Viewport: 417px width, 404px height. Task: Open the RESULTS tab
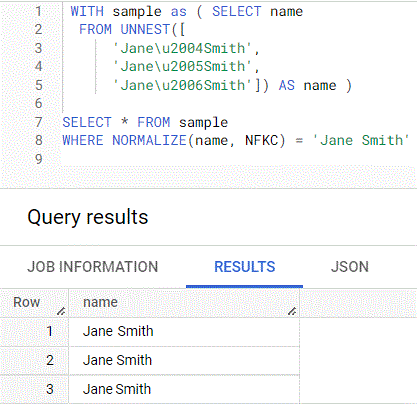pos(244,267)
